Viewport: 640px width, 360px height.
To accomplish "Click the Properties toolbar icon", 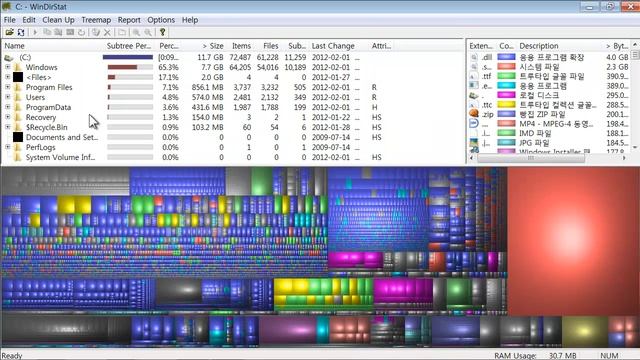I will 122,32.
